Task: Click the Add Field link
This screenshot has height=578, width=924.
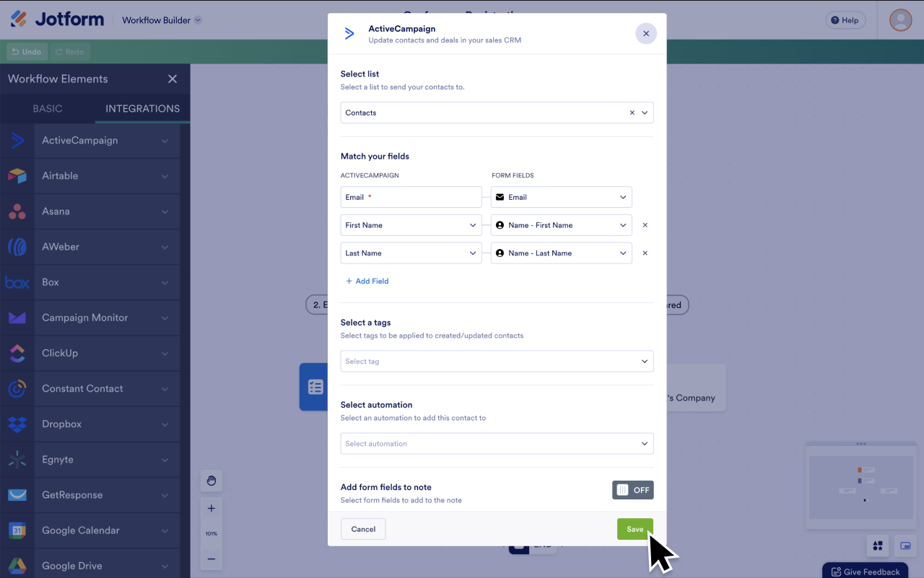Action: pyautogui.click(x=367, y=281)
